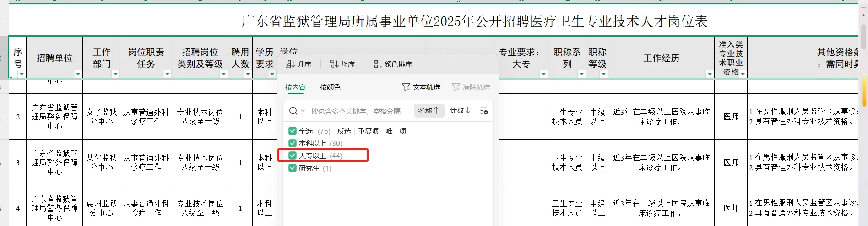Sort descending using the 降序 button
Image resolution: width=868 pixels, height=226 pixels.
[x=342, y=64]
